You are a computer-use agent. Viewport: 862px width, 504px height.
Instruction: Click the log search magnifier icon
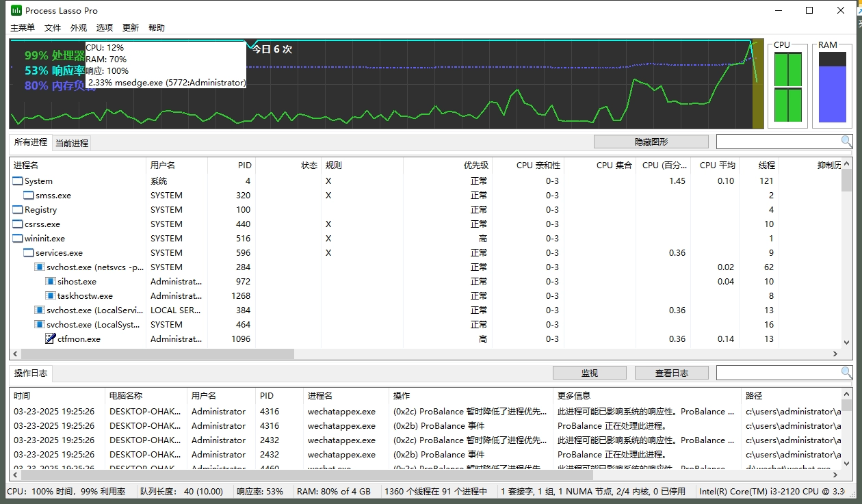[x=847, y=373]
